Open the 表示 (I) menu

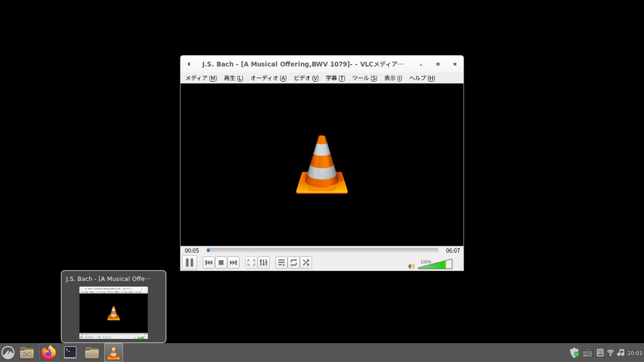tap(393, 78)
